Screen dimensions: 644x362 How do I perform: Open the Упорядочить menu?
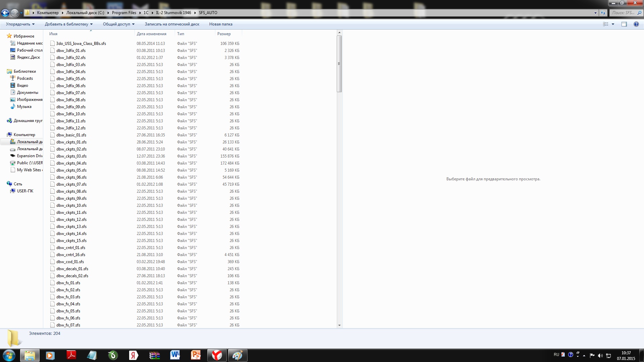[x=20, y=24]
